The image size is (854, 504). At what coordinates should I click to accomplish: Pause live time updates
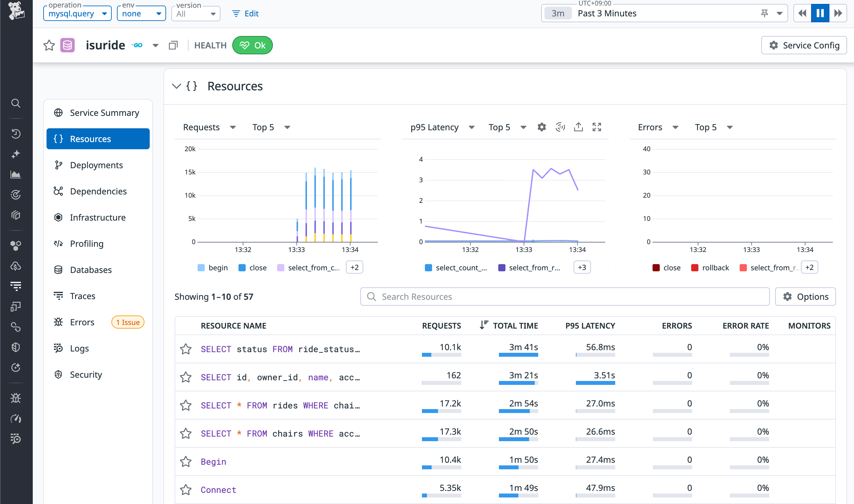click(x=820, y=13)
